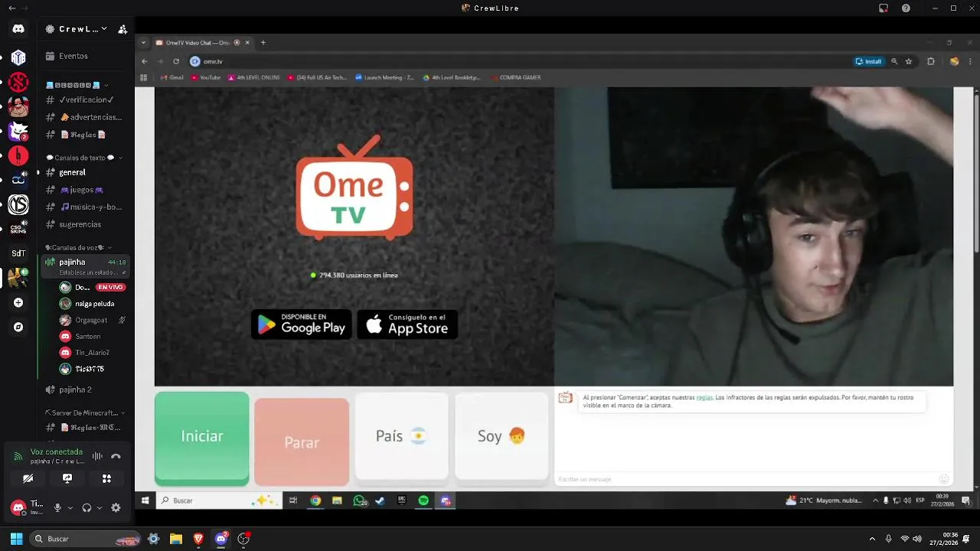The image size is (980, 551).
Task: Select the CSG Skins server icon
Action: [x=18, y=229]
